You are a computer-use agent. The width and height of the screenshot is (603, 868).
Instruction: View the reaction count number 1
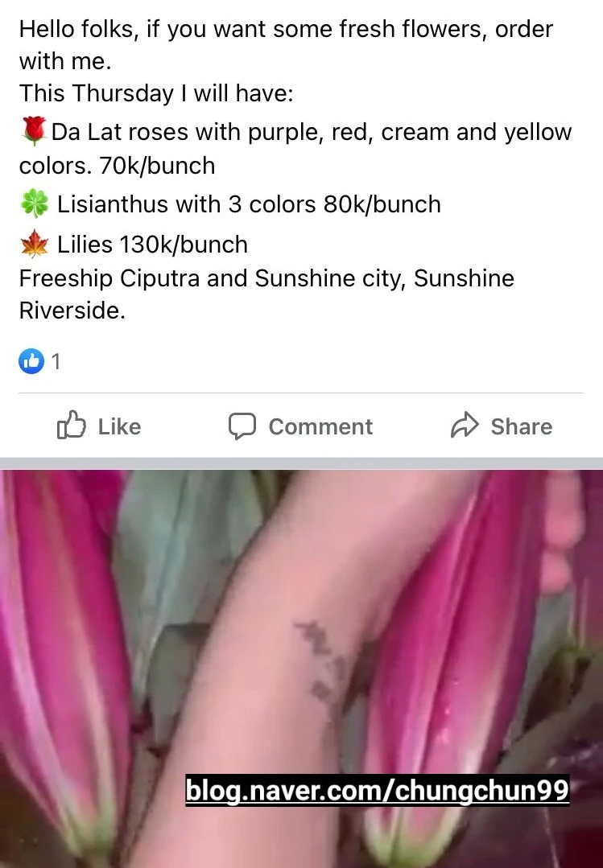point(56,361)
